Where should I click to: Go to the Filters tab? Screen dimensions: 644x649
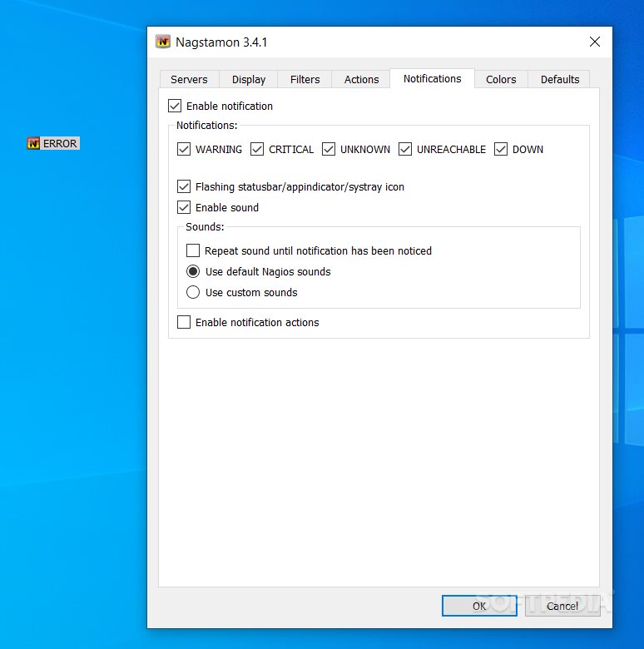[305, 80]
